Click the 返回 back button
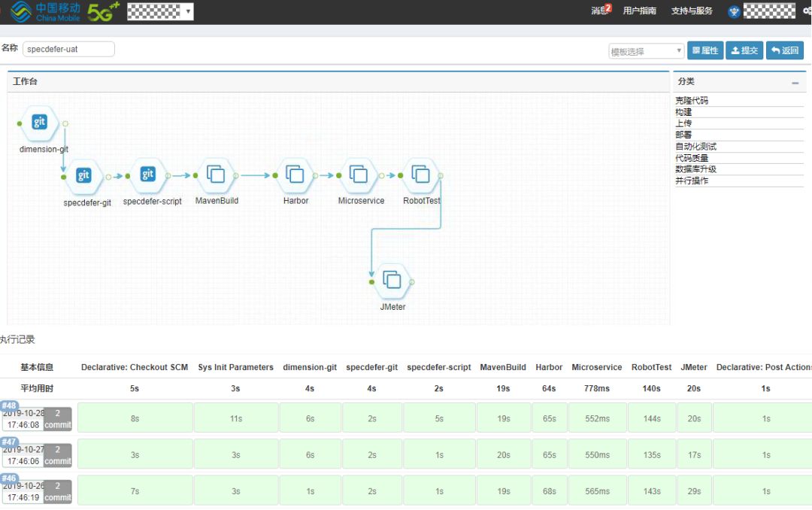 coord(784,50)
